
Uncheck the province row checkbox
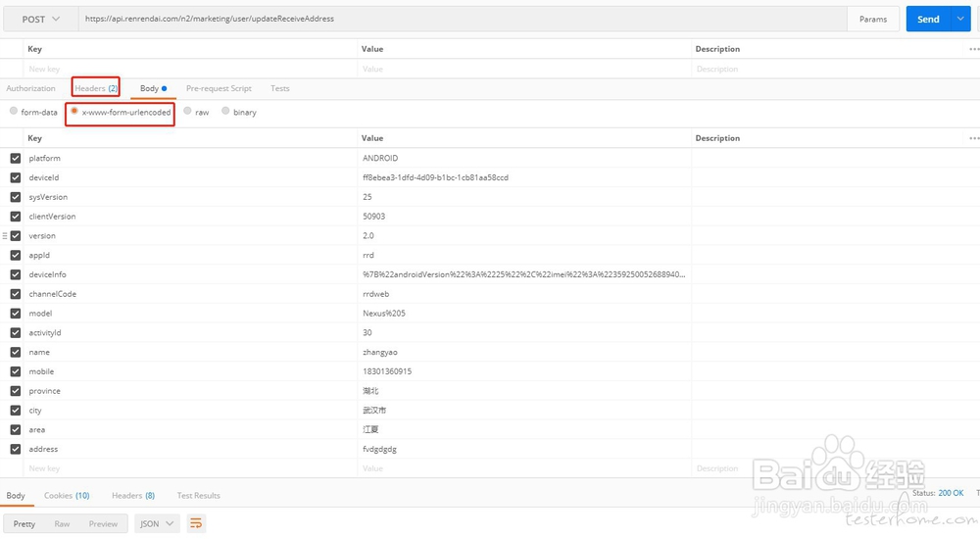[x=16, y=391]
